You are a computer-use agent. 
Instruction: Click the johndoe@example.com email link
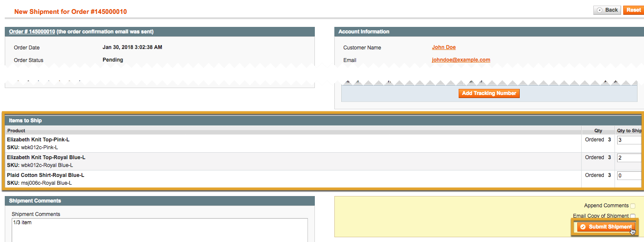pyautogui.click(x=461, y=60)
